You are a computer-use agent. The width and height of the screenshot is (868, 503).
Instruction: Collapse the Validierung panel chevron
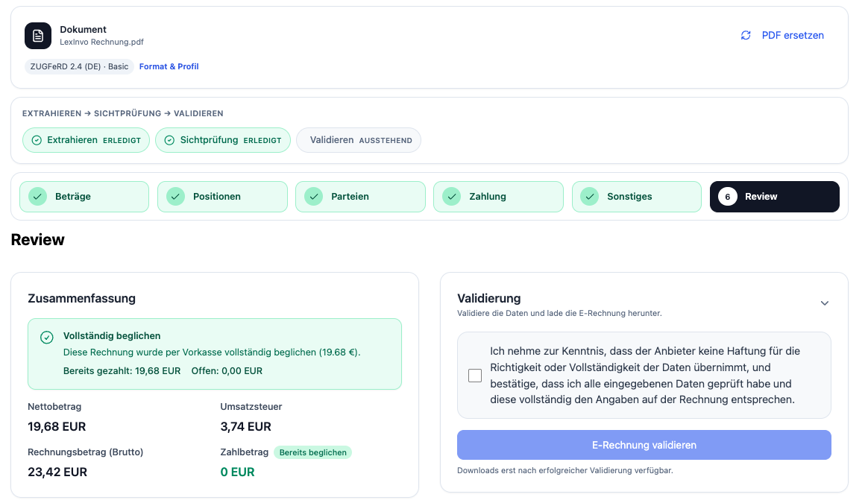coord(824,303)
